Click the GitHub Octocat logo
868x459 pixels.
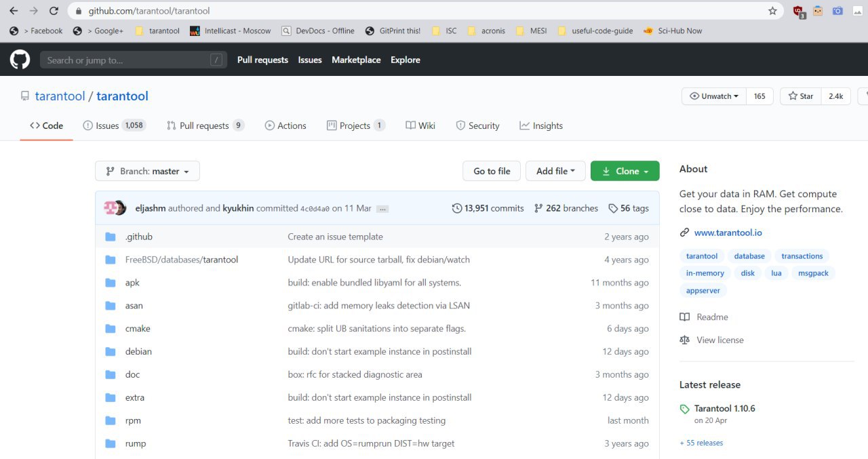point(20,60)
